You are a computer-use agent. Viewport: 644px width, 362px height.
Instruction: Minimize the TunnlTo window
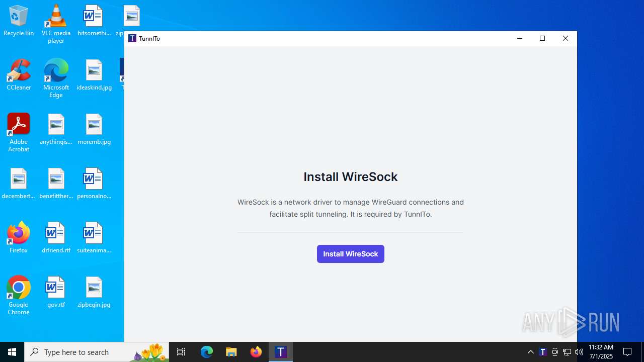pyautogui.click(x=520, y=39)
